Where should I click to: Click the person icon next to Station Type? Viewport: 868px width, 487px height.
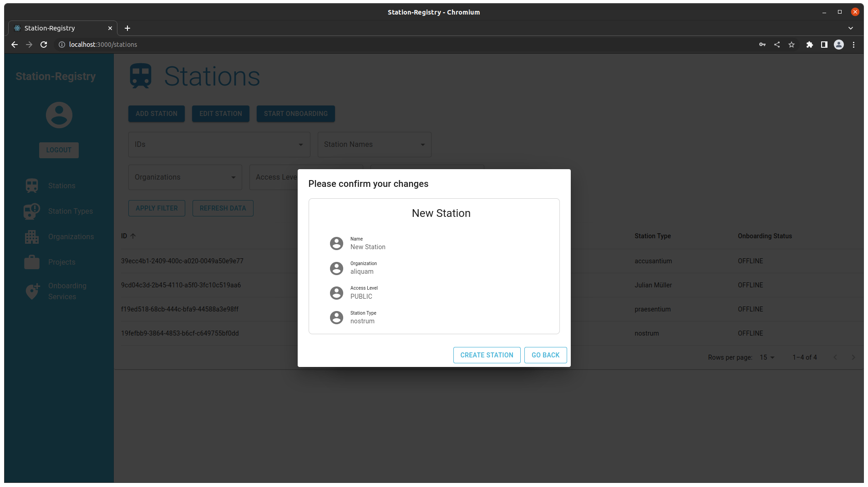pyautogui.click(x=336, y=317)
